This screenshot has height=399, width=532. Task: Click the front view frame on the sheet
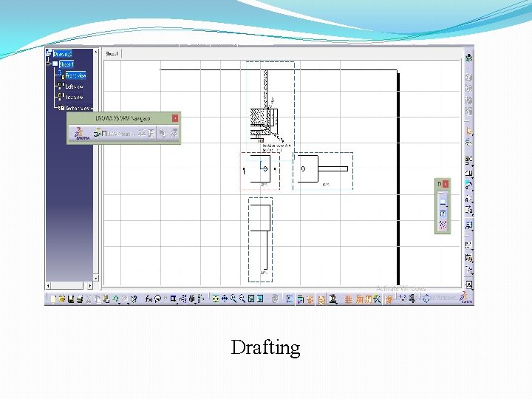click(260, 171)
